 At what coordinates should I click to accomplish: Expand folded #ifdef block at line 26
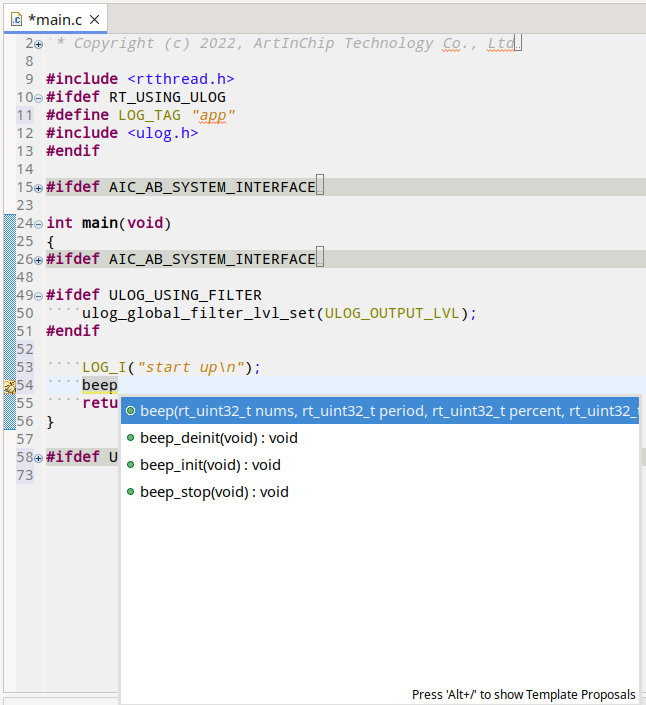pyautogui.click(x=39, y=260)
